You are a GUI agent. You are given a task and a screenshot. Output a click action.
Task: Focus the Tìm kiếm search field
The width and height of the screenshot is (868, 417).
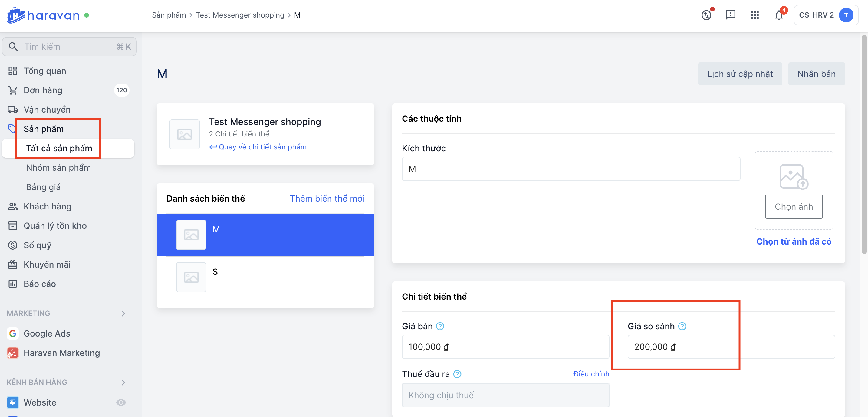click(69, 47)
